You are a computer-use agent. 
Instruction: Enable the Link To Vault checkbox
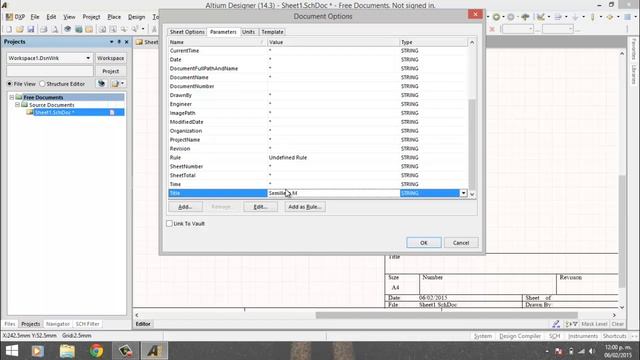point(169,223)
